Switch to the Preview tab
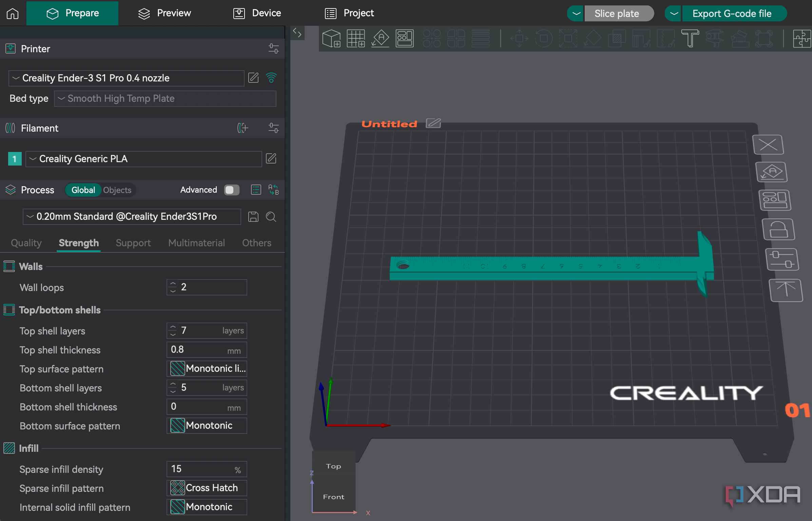This screenshot has width=812, height=521. click(x=165, y=13)
